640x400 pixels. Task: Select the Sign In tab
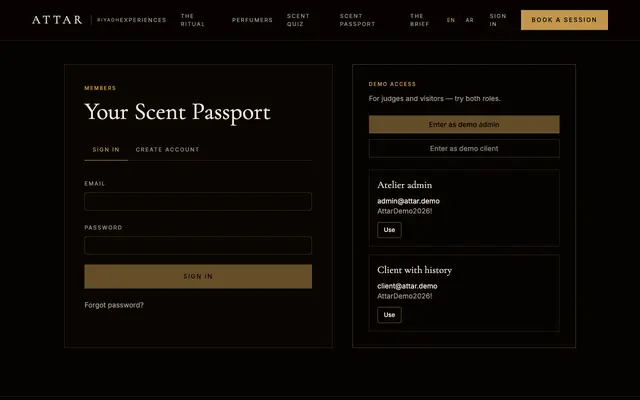click(106, 149)
